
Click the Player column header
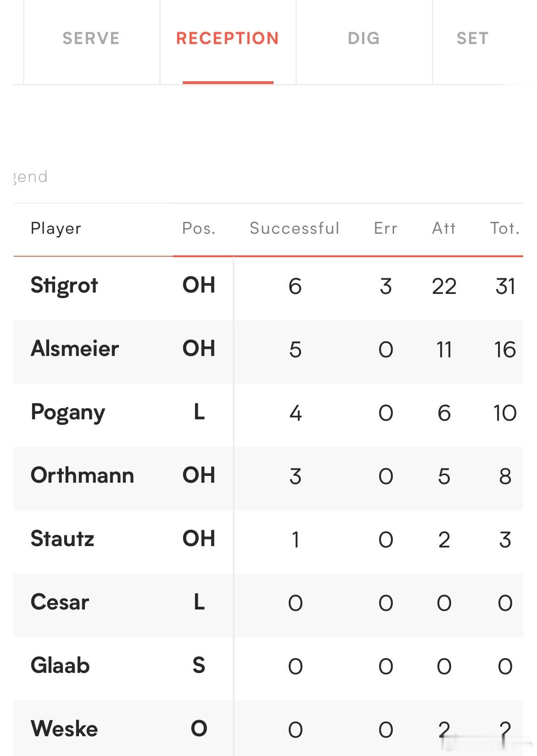click(56, 228)
